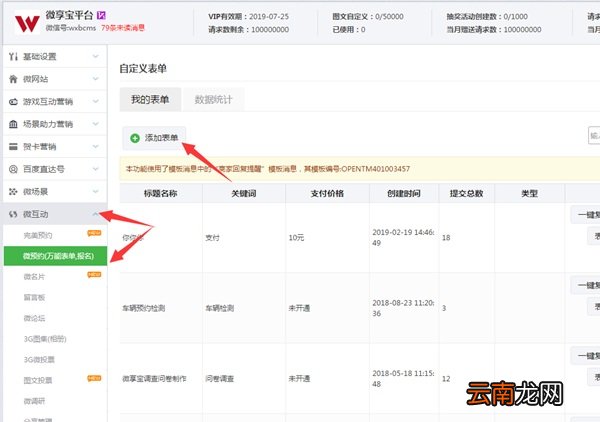Click the 游戏互动营销 gamepad icon
This screenshot has height=422, width=600.
pyautogui.click(x=13, y=102)
